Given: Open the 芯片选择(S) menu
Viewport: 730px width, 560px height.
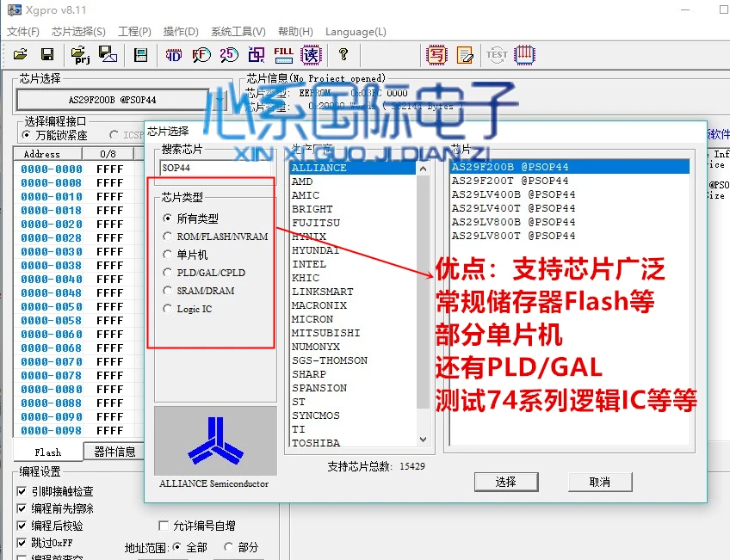Looking at the screenshot, I should coord(78,32).
